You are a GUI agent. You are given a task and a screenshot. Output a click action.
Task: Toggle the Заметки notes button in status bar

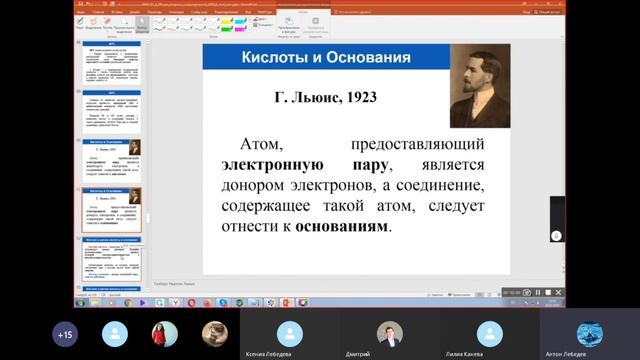coord(436,294)
